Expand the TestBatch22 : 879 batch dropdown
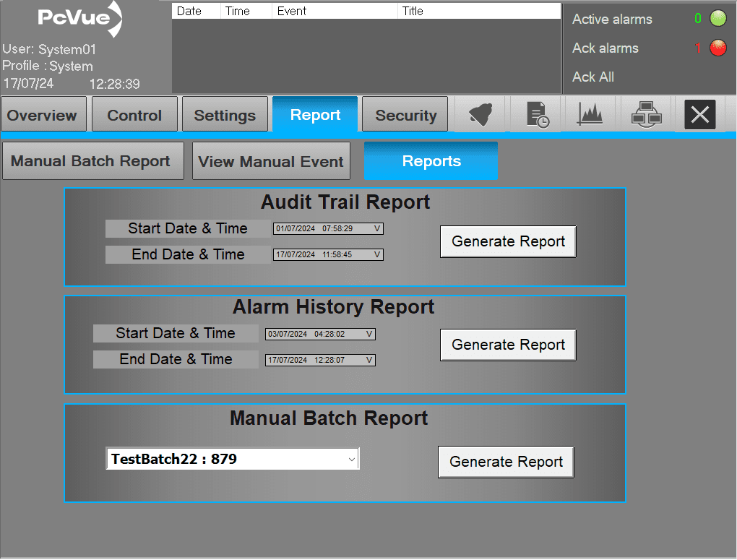This screenshot has width=737, height=560. [351, 459]
